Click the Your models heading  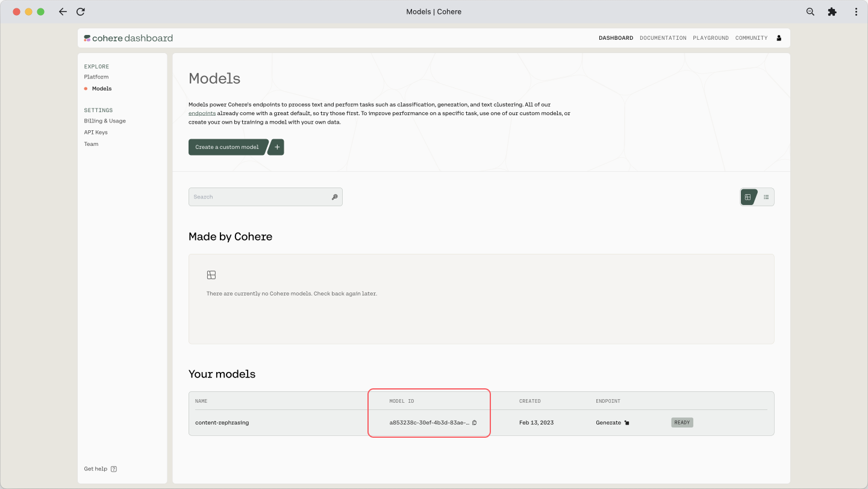click(x=222, y=374)
